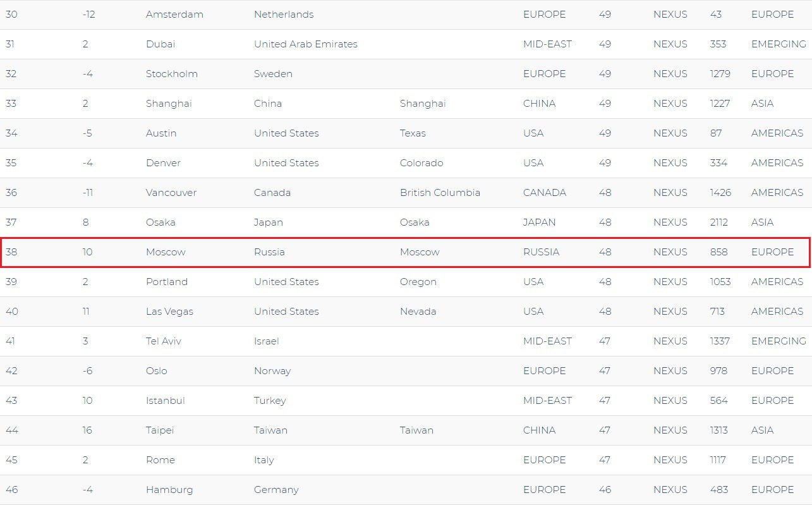The width and height of the screenshot is (812, 505).
Task: Click the highlighted RUSSIA market cell
Action: (541, 252)
